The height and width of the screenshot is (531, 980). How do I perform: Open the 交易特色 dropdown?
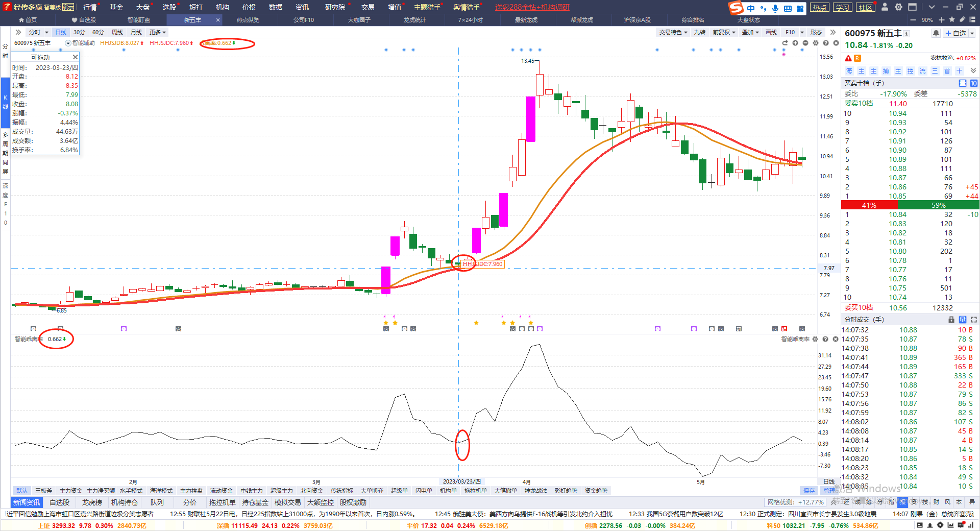click(x=673, y=32)
